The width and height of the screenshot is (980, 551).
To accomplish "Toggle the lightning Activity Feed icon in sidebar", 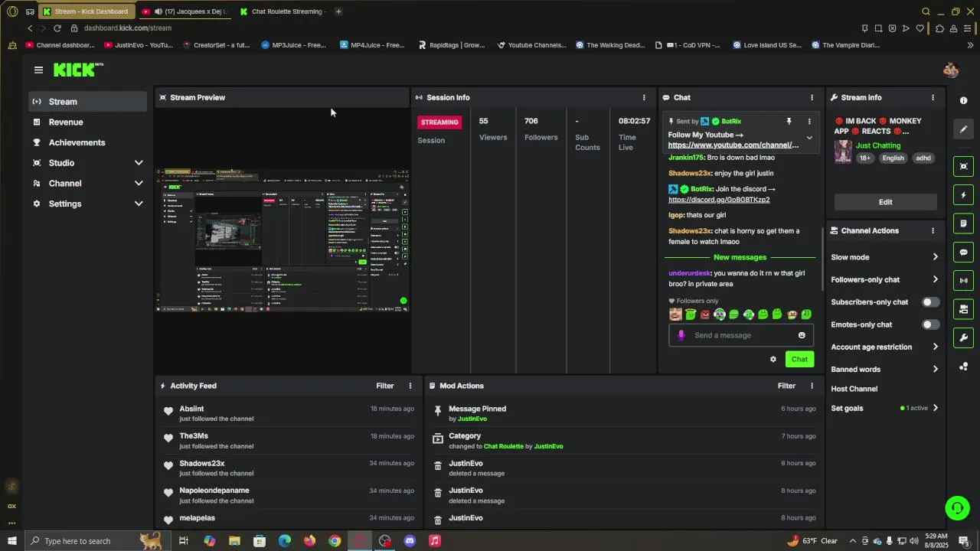I will point(963,195).
